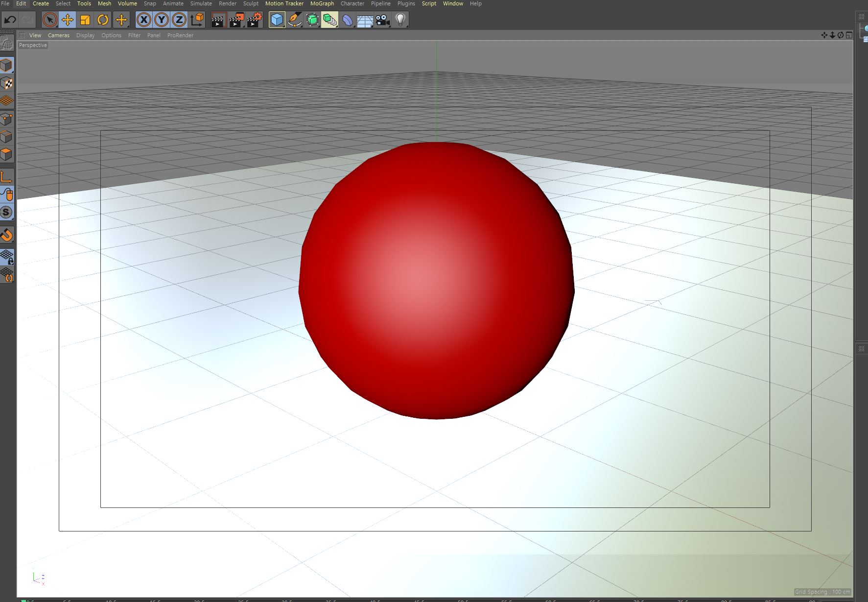Toggle active view maximize icon

pos(849,35)
